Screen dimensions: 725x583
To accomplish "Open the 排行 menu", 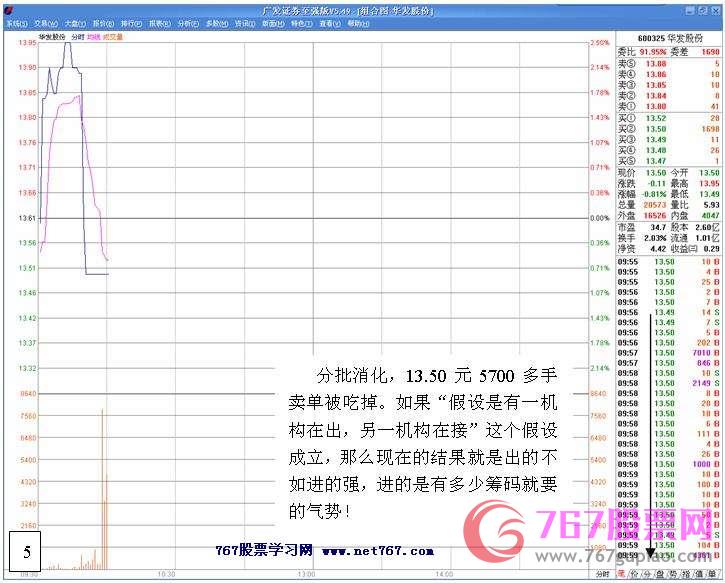I will click(x=132, y=24).
